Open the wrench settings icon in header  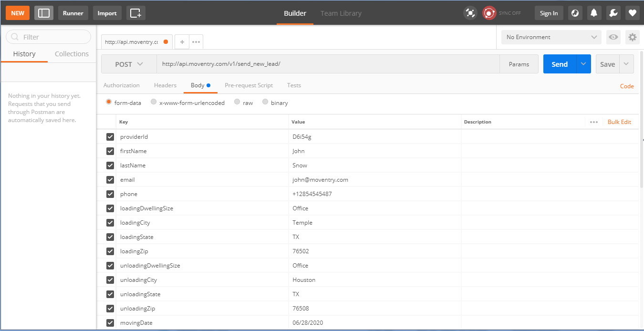click(x=613, y=12)
